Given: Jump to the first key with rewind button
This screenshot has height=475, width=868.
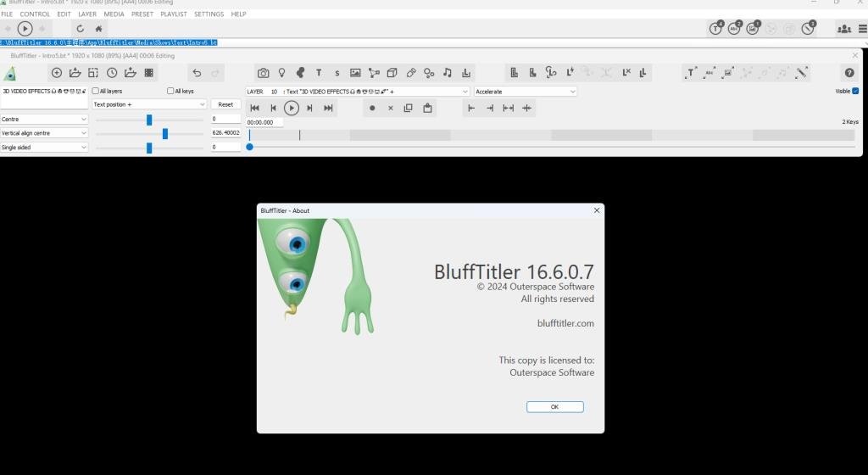Looking at the screenshot, I should [254, 108].
